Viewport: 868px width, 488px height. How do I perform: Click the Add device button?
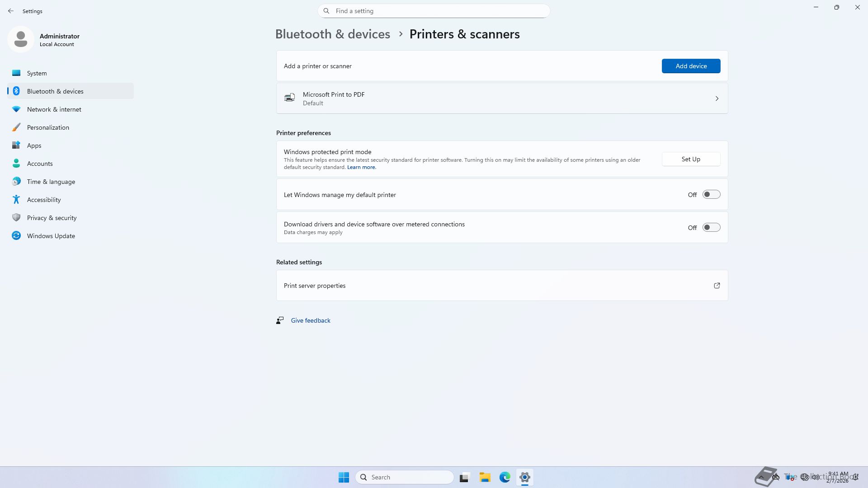[691, 66]
